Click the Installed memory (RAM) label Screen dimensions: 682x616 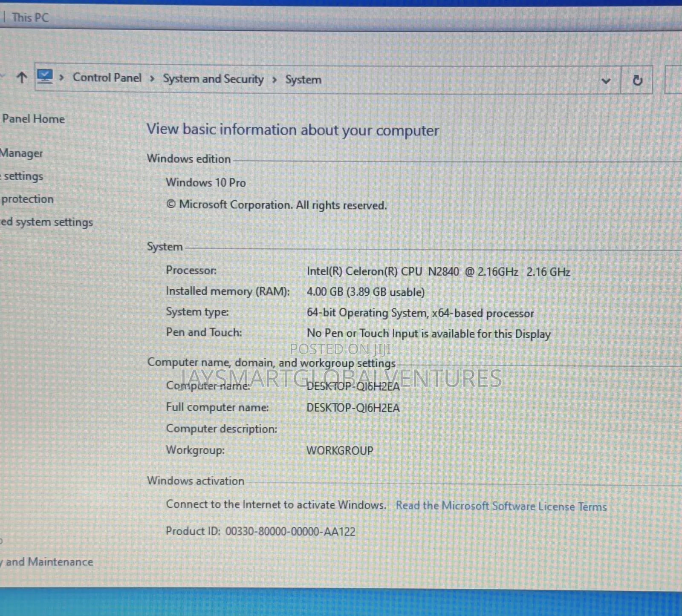click(x=228, y=291)
